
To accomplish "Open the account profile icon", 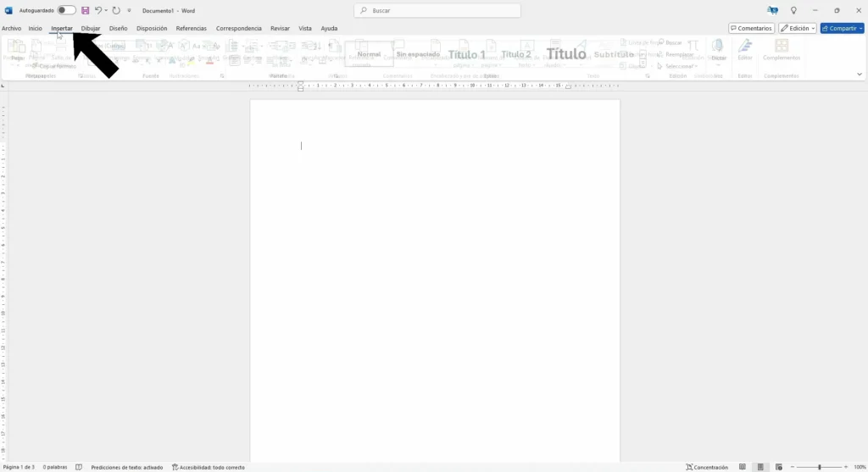I will [772, 10].
